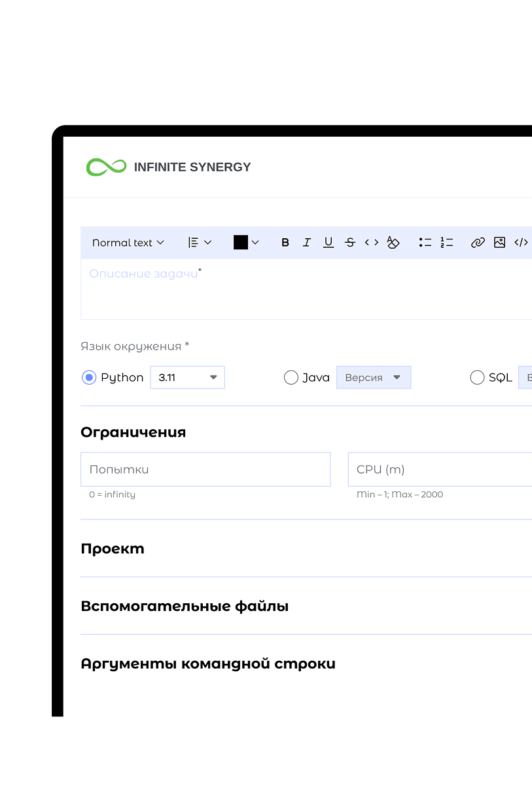Click the Попытки input field
The image size is (532, 785).
pyautogui.click(x=205, y=470)
